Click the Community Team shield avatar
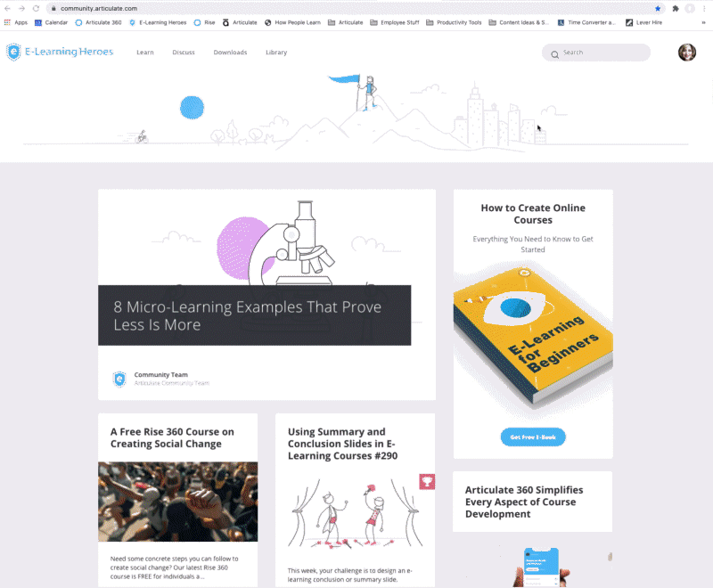 pyautogui.click(x=119, y=379)
